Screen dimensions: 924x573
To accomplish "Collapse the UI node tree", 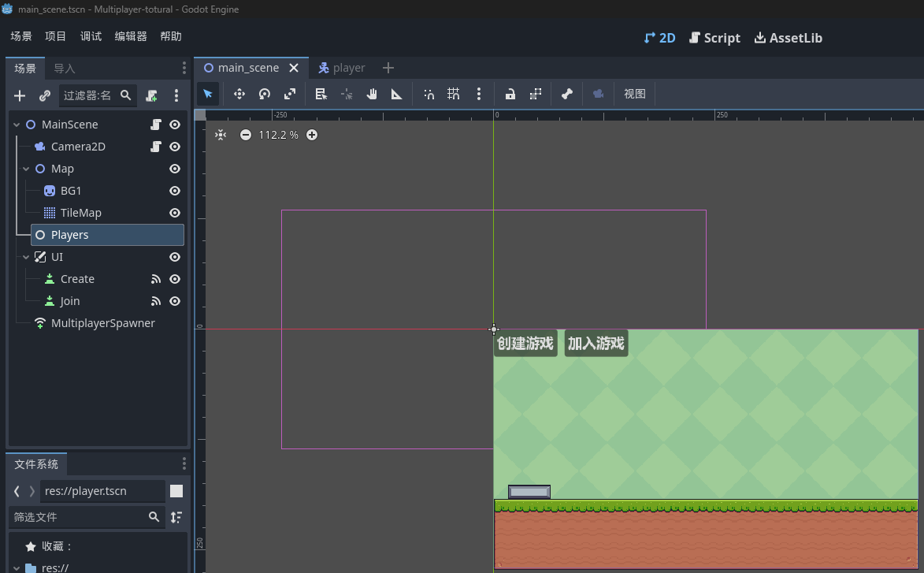I will [27, 257].
